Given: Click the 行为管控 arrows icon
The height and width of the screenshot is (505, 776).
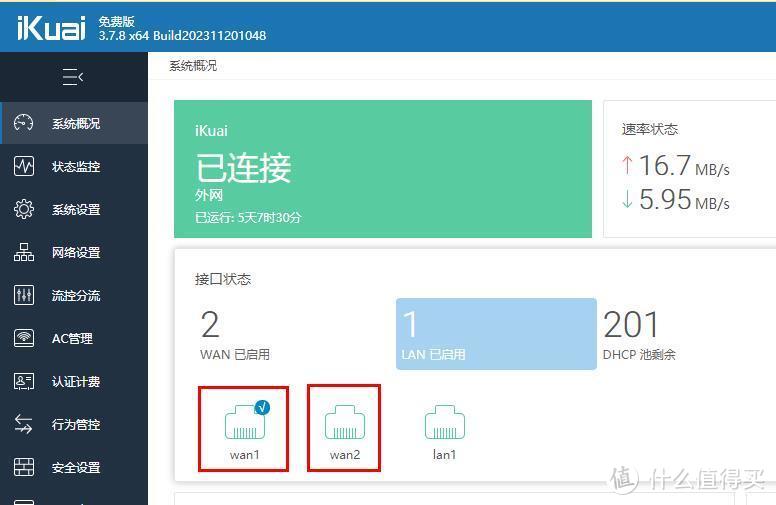Looking at the screenshot, I should pos(24,424).
